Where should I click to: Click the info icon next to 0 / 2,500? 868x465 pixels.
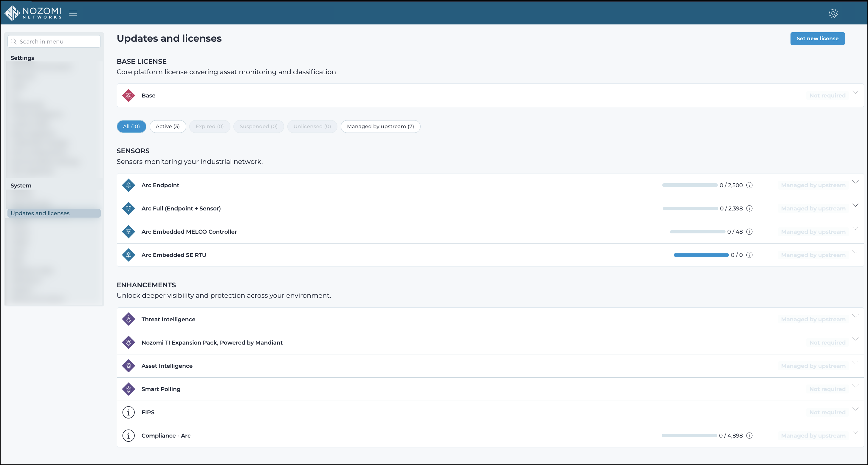(x=749, y=185)
